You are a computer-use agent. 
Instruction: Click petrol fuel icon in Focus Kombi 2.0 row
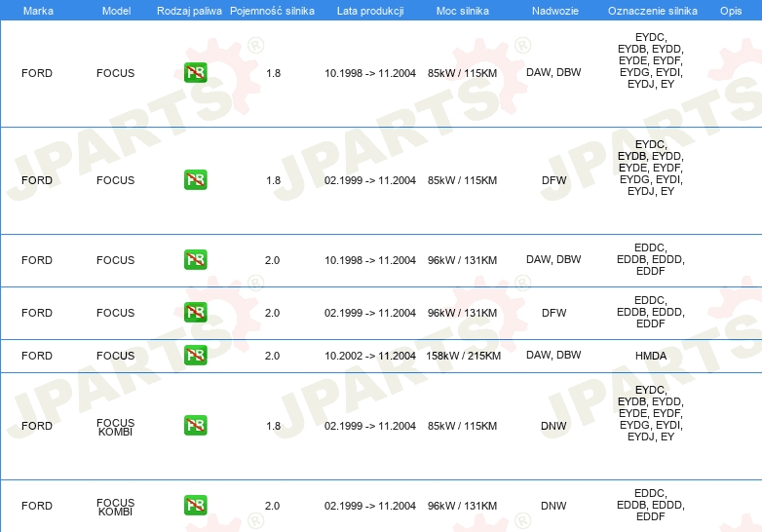pos(195,506)
